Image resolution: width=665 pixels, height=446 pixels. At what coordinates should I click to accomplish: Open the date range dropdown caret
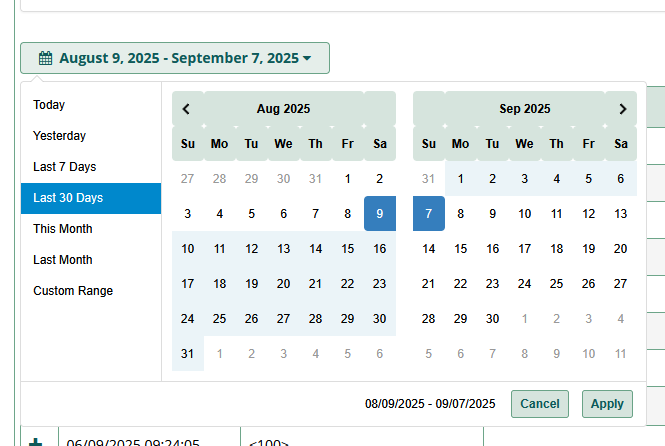coord(307,58)
